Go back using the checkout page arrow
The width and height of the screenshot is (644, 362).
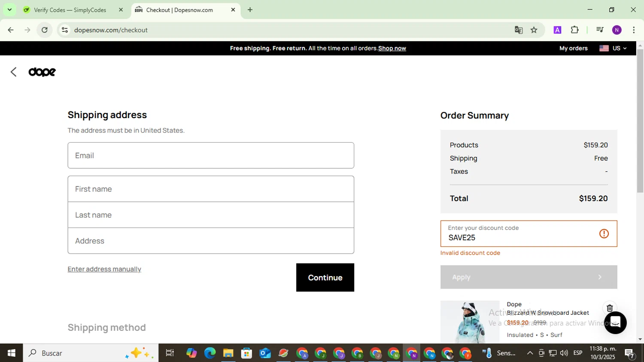pos(13,72)
